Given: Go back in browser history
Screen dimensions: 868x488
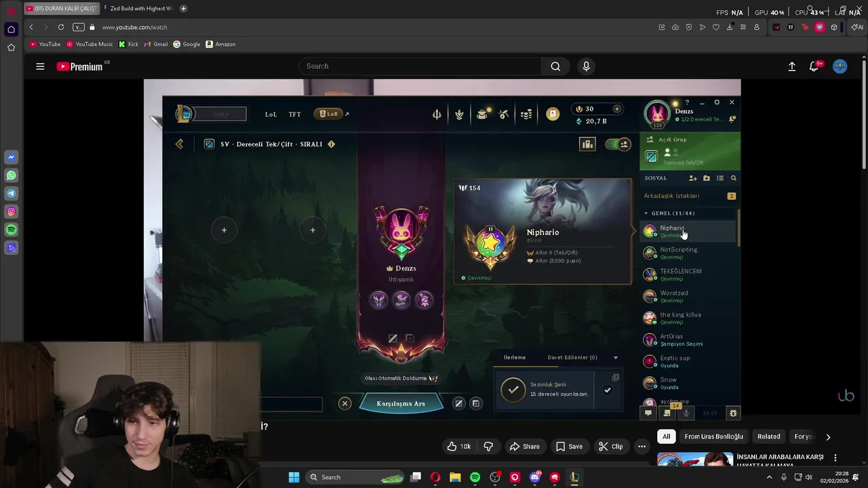Looking at the screenshot, I should (31, 27).
